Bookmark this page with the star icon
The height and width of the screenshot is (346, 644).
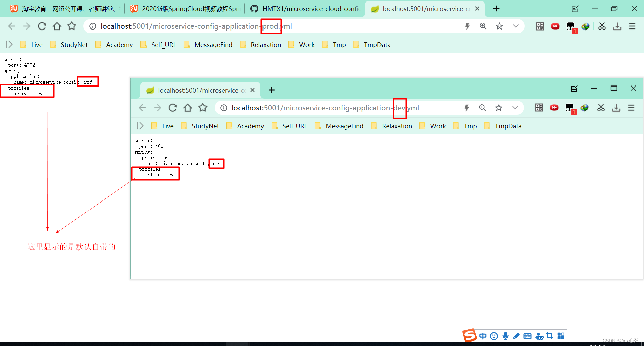(x=499, y=26)
